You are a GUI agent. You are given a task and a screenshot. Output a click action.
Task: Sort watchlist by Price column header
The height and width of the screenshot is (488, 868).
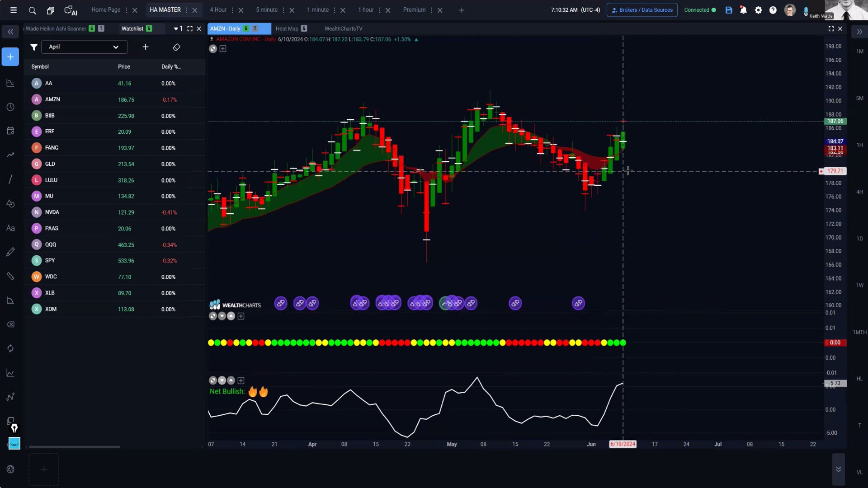coord(124,66)
